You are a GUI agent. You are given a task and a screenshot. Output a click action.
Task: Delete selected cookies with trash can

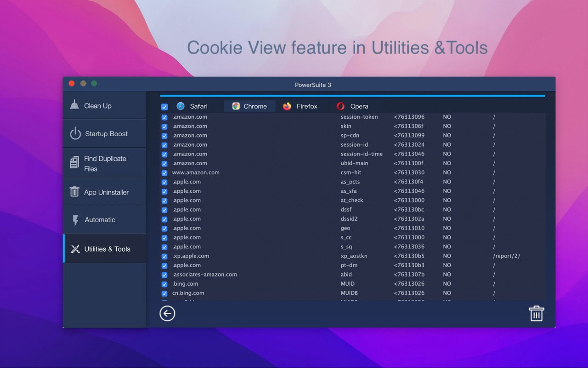537,313
